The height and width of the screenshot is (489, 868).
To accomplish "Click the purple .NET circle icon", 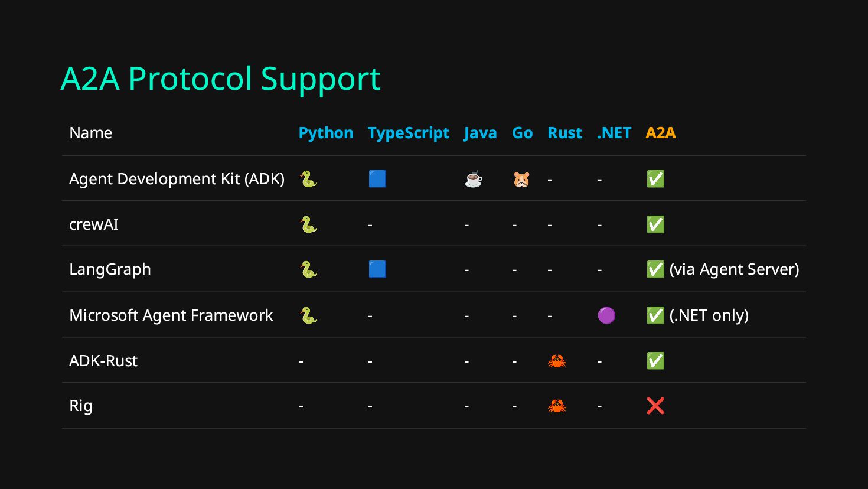I will 606,315.
